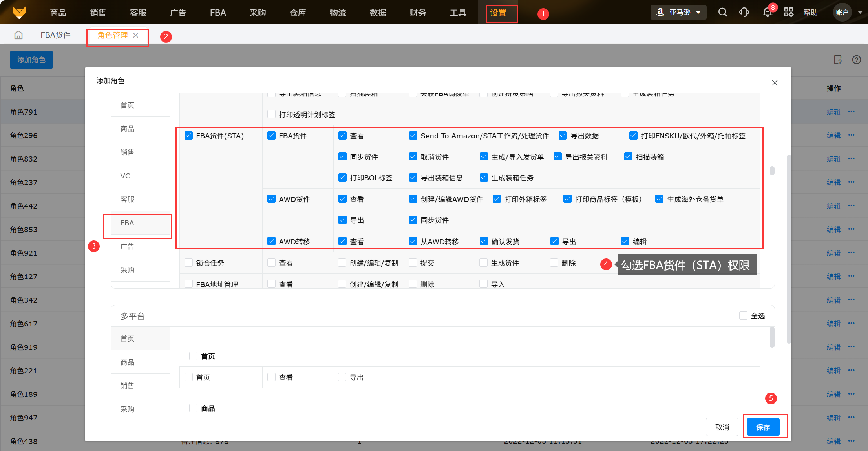This screenshot has height=451, width=868.
Task: Uncheck the FBA货件(STA) checkbox
Action: 188,136
